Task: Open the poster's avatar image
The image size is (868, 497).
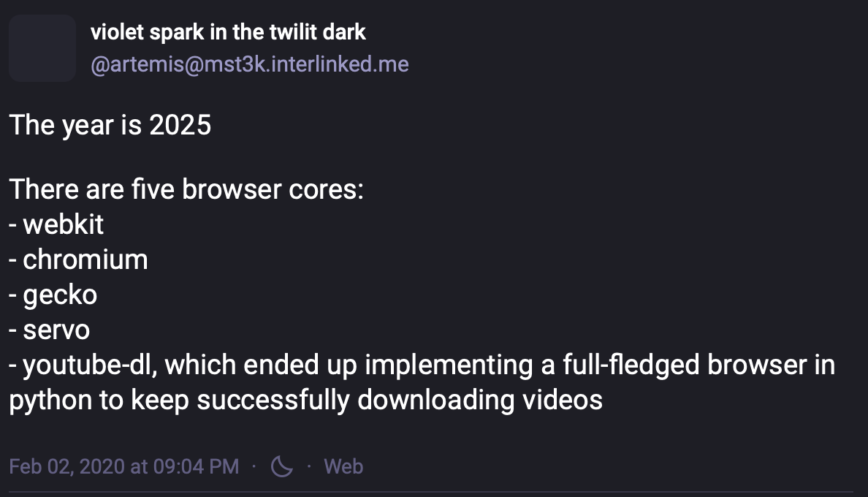Action: [x=42, y=48]
